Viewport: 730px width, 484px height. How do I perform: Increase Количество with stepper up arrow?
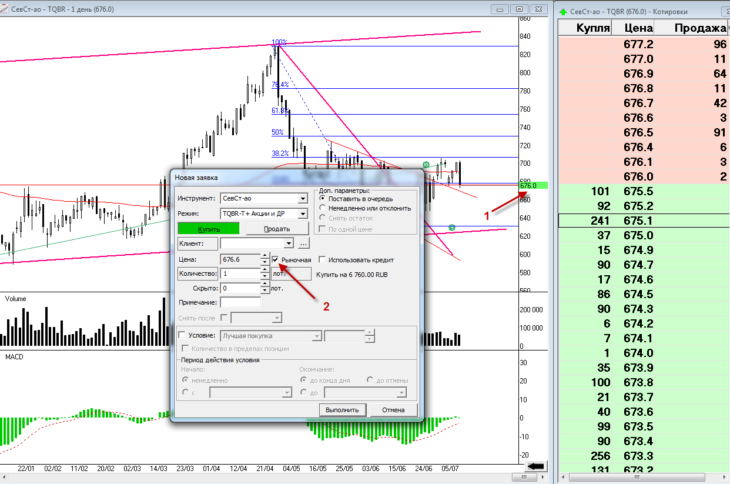[264, 270]
